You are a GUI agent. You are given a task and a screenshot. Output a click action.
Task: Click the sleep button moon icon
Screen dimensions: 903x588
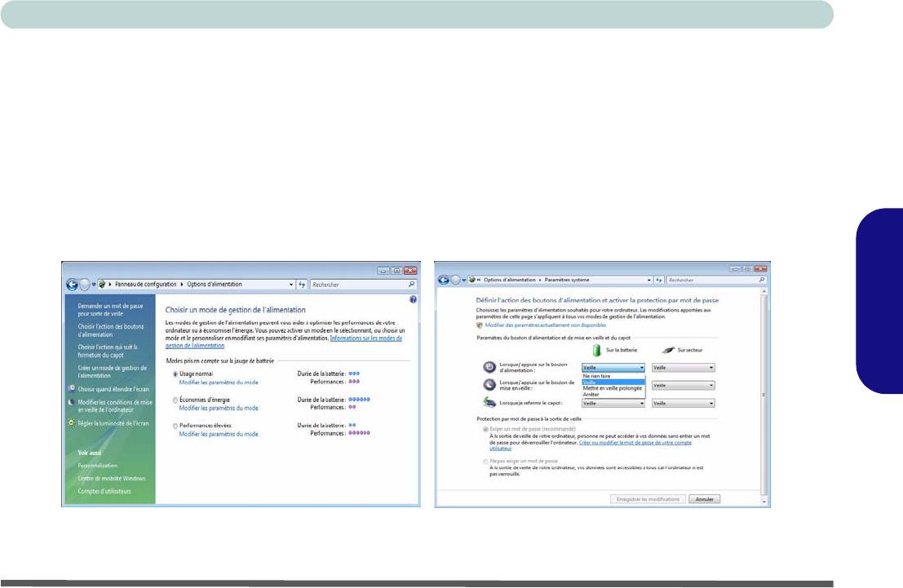pos(489,385)
